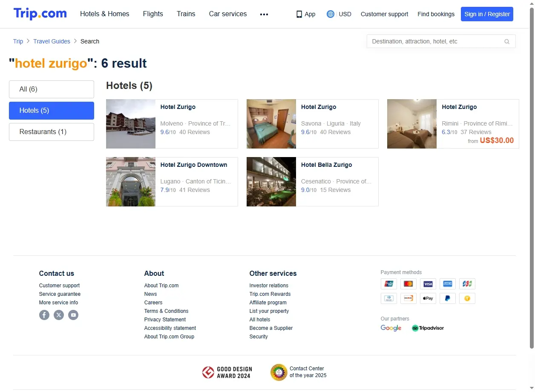Go to Trip breadcrumb link
The height and width of the screenshot is (392, 535).
pos(18,41)
